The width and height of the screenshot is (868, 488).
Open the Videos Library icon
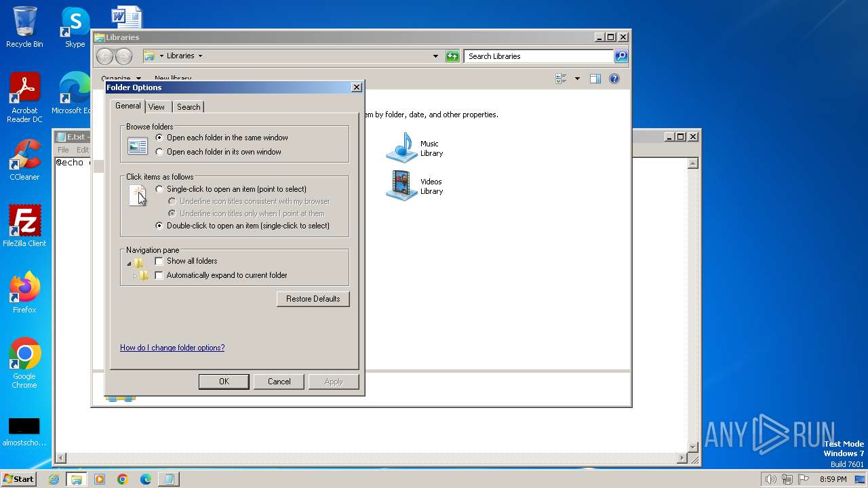point(414,186)
